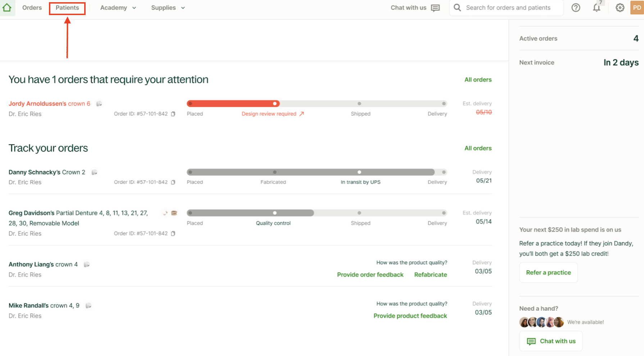644x356 pixels.
Task: Switch to the Patients tab
Action: (x=67, y=8)
